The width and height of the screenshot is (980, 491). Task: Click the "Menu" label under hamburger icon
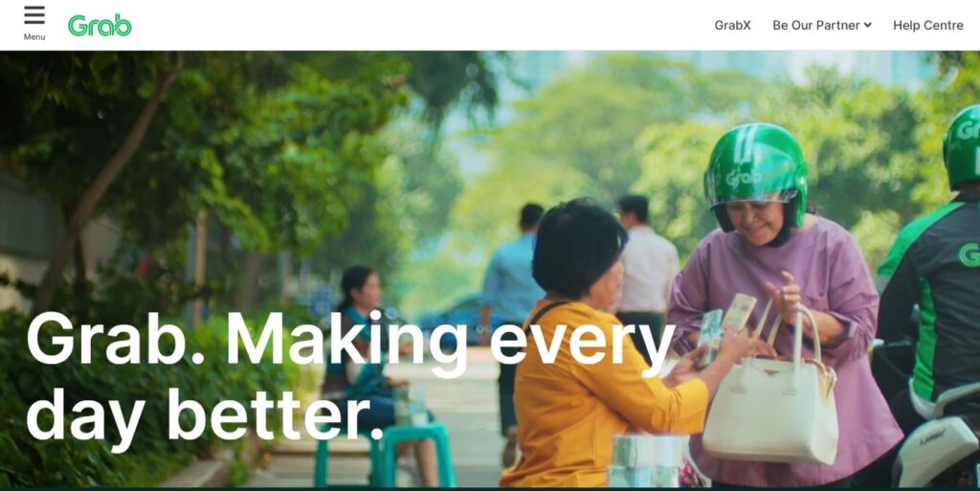(34, 37)
